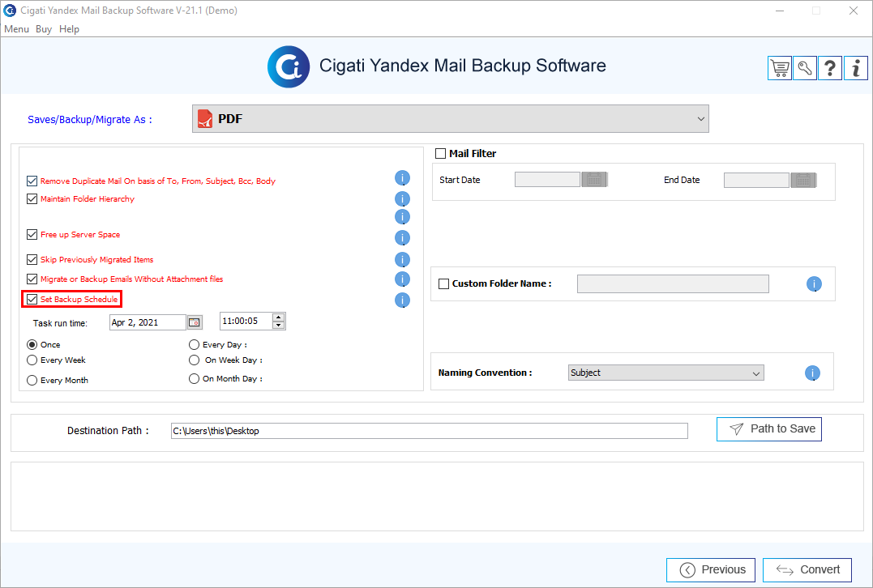Click the Cigati logo in header
873x588 pixels.
[289, 66]
